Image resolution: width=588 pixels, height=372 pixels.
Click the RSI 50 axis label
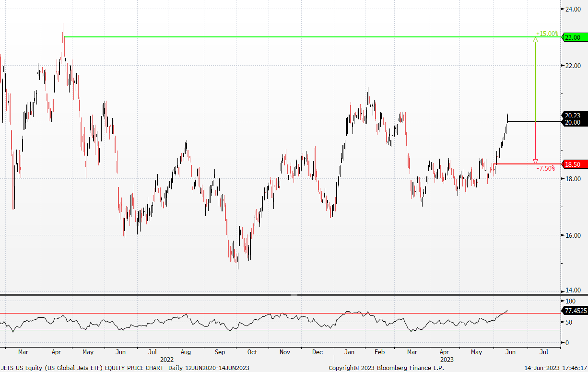569,322
